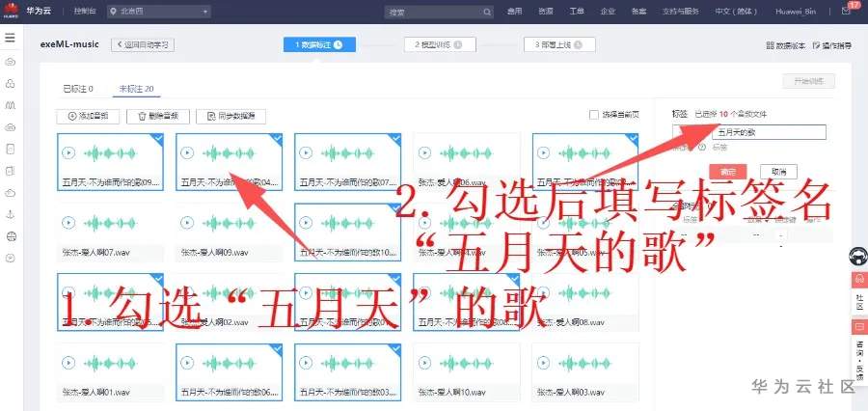Play the audio 五月天-不为谁而作的歌06
The height and width of the screenshot is (411, 868).
coord(187,363)
